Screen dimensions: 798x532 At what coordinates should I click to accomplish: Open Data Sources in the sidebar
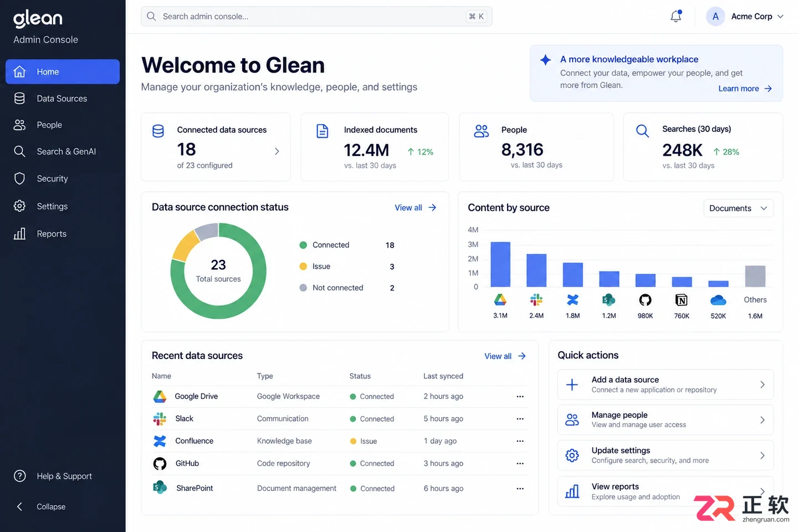[x=63, y=98]
